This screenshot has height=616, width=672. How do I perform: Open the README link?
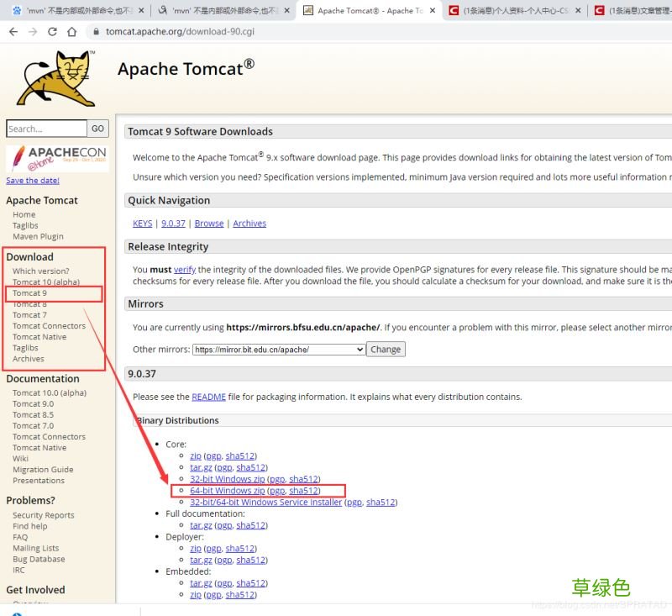pos(208,397)
